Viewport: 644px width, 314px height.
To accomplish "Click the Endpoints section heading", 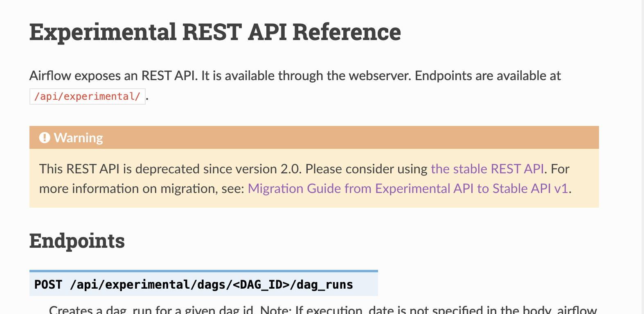I will click(x=77, y=241).
